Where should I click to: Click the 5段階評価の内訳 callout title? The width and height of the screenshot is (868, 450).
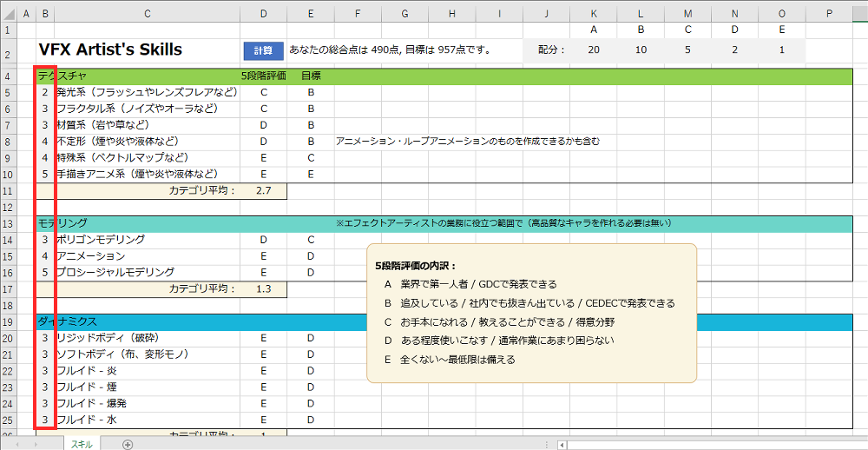point(416,266)
